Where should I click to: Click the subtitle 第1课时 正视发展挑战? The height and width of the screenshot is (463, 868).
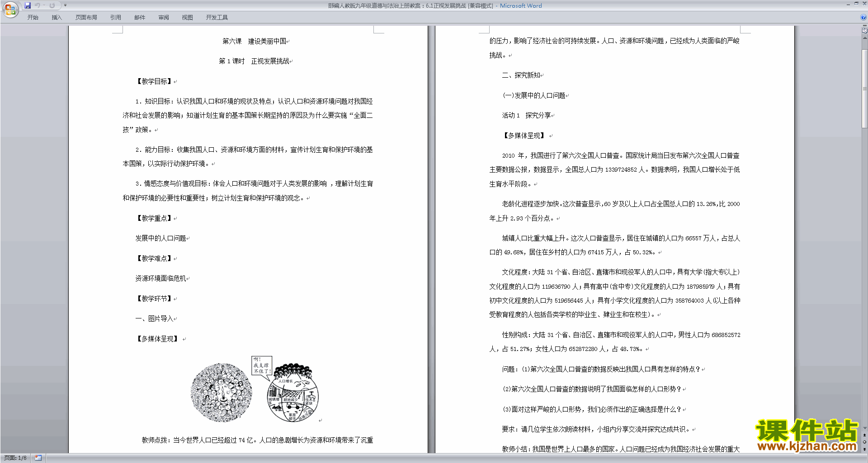point(254,61)
